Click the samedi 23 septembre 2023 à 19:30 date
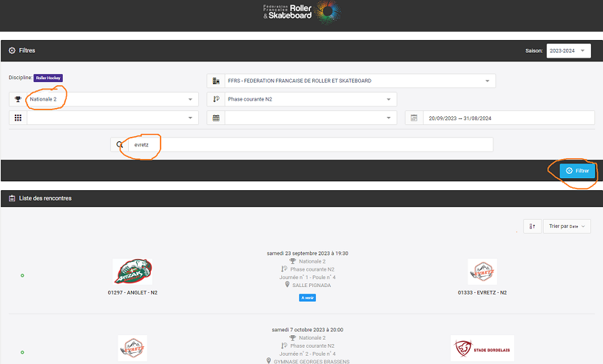This screenshot has width=603, height=364. click(x=307, y=253)
